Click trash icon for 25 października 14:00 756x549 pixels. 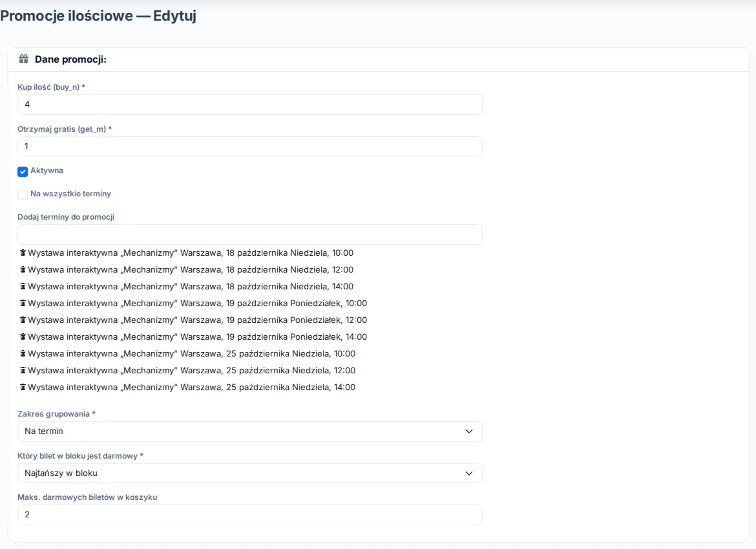23,388
